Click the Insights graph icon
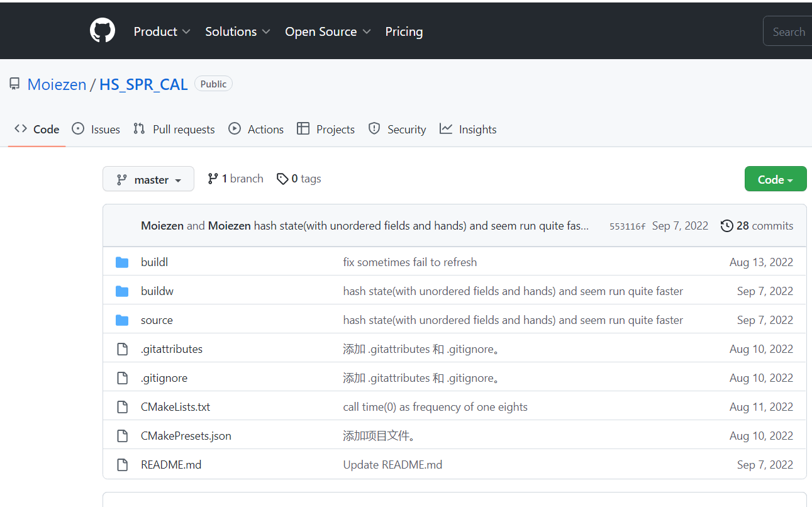The width and height of the screenshot is (812, 507). coord(446,129)
